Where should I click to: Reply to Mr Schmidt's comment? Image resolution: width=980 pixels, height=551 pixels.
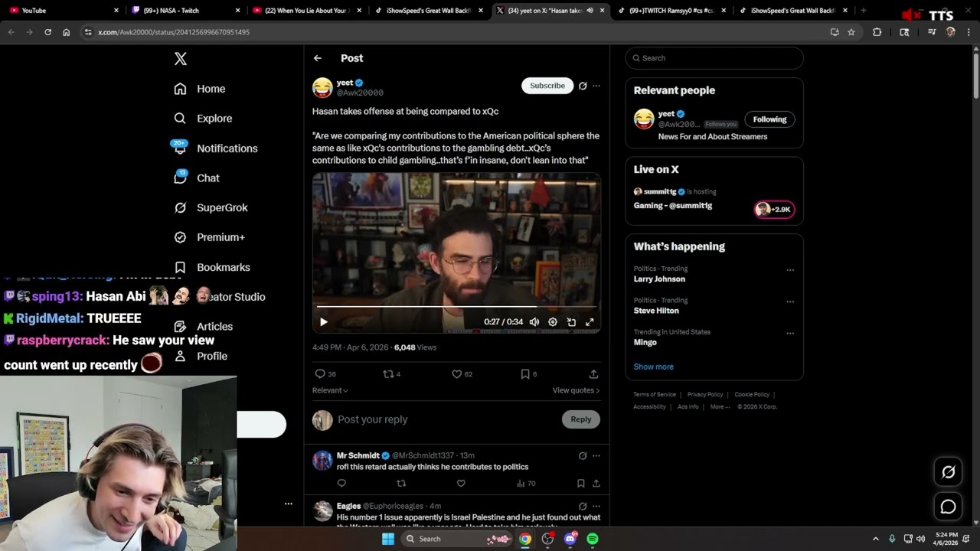point(341,484)
